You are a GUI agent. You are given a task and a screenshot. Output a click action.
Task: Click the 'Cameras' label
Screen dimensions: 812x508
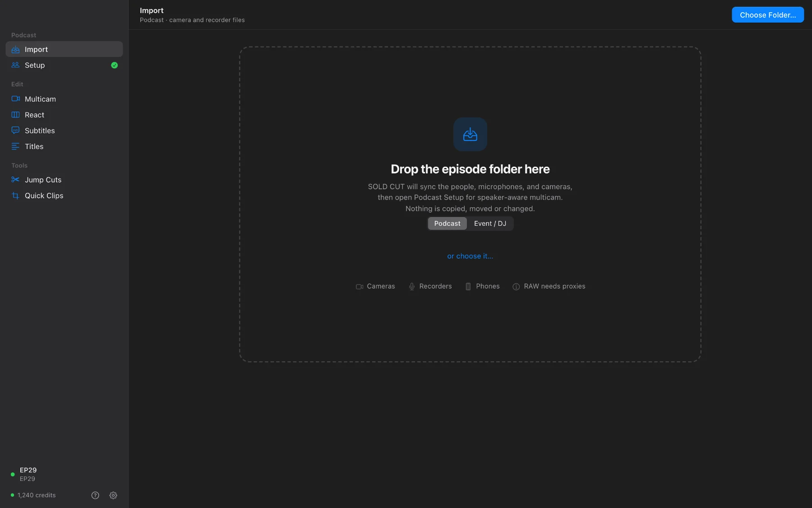click(x=381, y=286)
